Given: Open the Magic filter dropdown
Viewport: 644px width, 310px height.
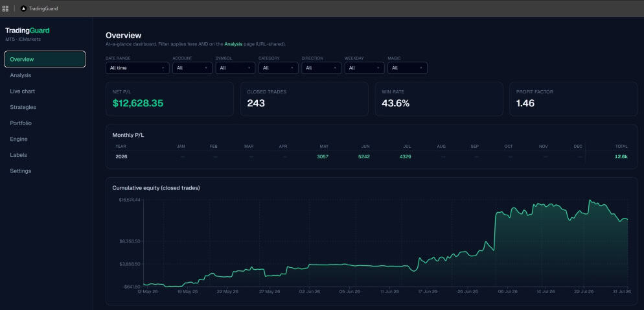Looking at the screenshot, I should pyautogui.click(x=408, y=68).
